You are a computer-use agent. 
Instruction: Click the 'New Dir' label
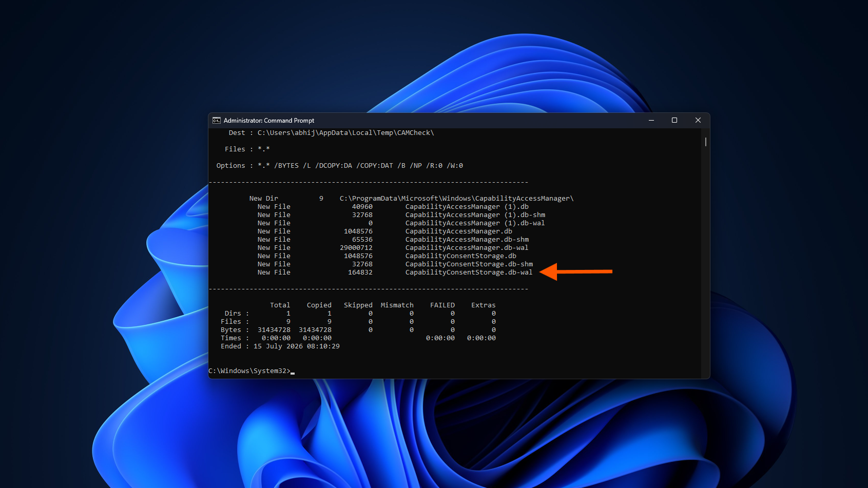point(264,199)
